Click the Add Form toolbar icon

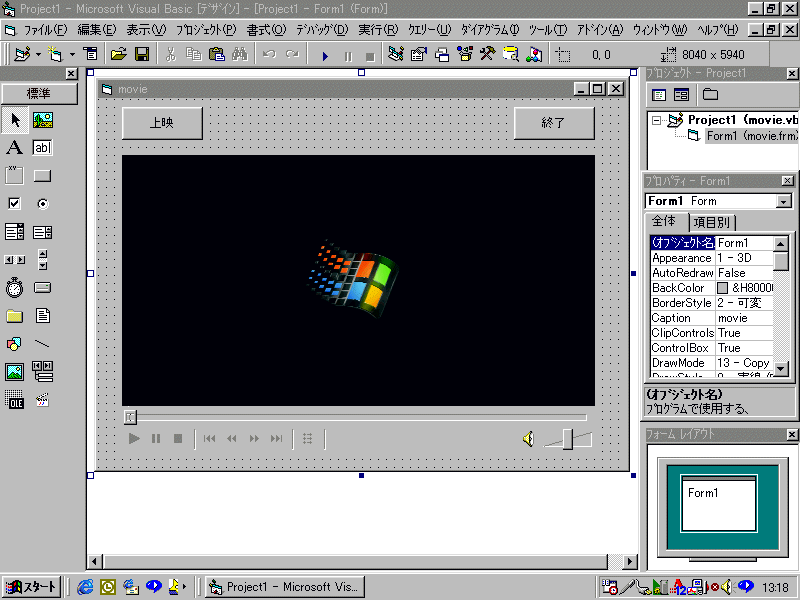(55, 54)
